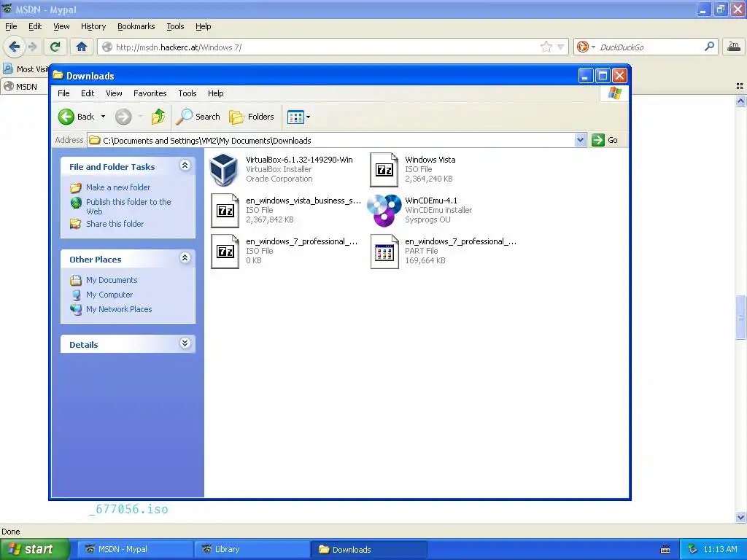Click the address path field in Downloads window
Screen dimensions: 747x560
(332, 141)
